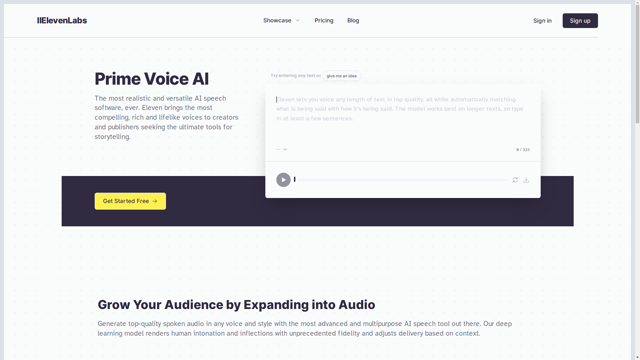Click the regenerate audio icon
The height and width of the screenshot is (360, 640).
pyautogui.click(x=515, y=180)
